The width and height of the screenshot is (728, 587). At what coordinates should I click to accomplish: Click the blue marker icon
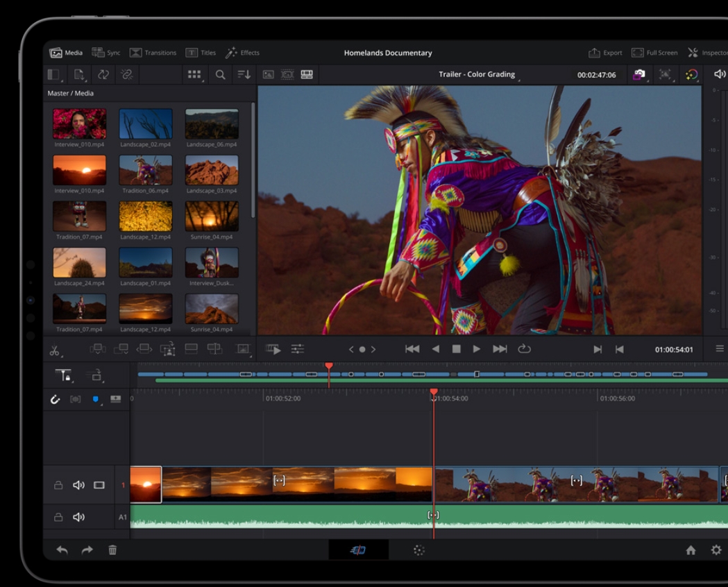tap(96, 400)
